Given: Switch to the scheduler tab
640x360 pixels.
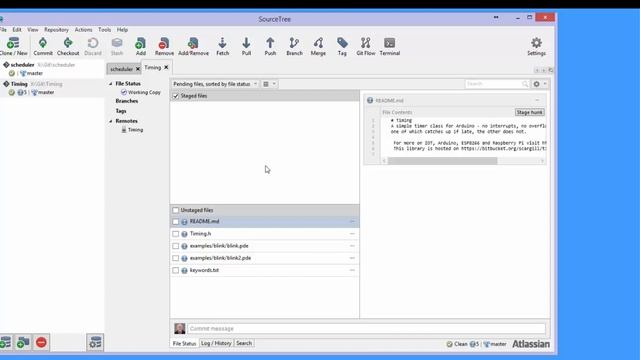Looking at the screenshot, I should (x=121, y=69).
